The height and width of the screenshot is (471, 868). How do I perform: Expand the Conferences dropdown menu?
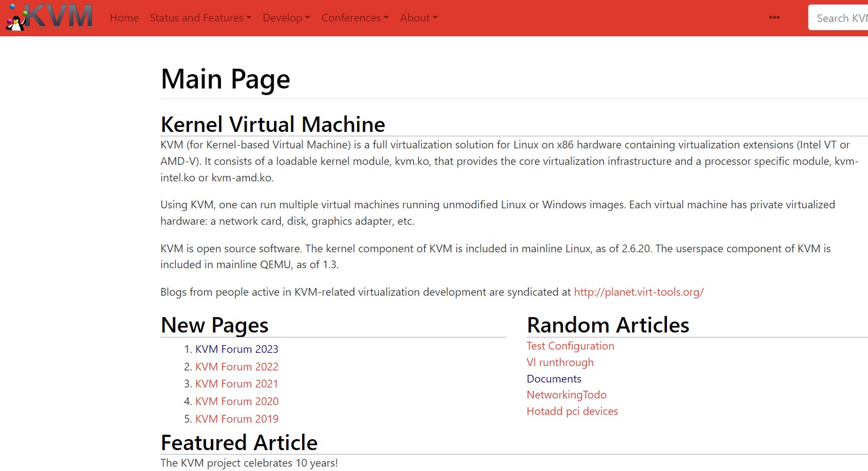(x=355, y=18)
